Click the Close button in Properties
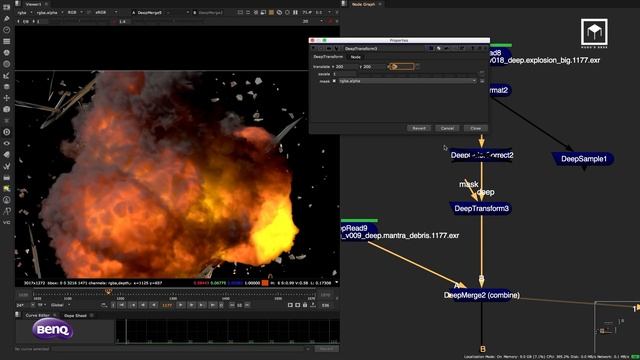The height and width of the screenshot is (360, 640). pos(476,128)
